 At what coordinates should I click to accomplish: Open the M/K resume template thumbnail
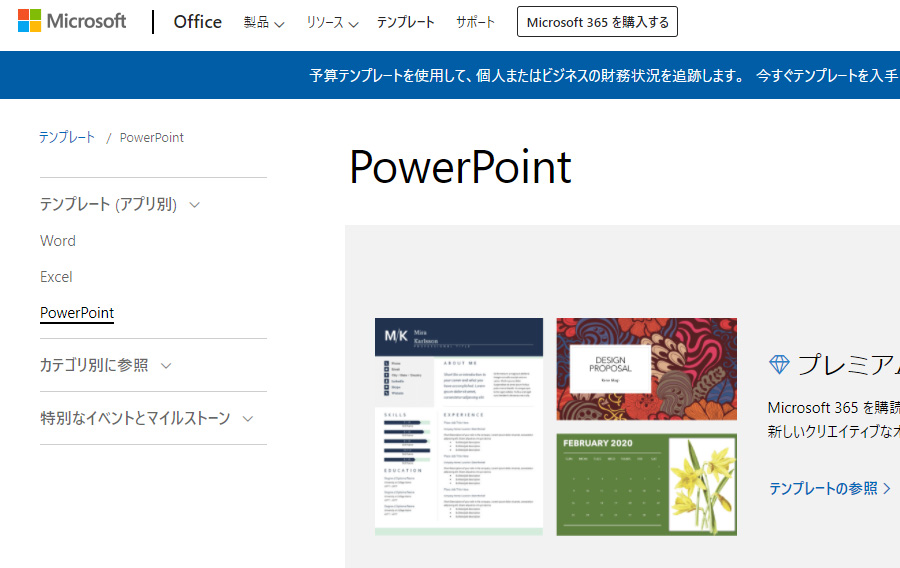click(x=459, y=427)
